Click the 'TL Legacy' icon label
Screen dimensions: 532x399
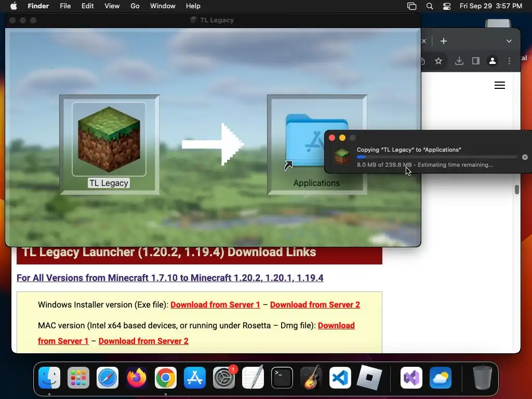109,183
